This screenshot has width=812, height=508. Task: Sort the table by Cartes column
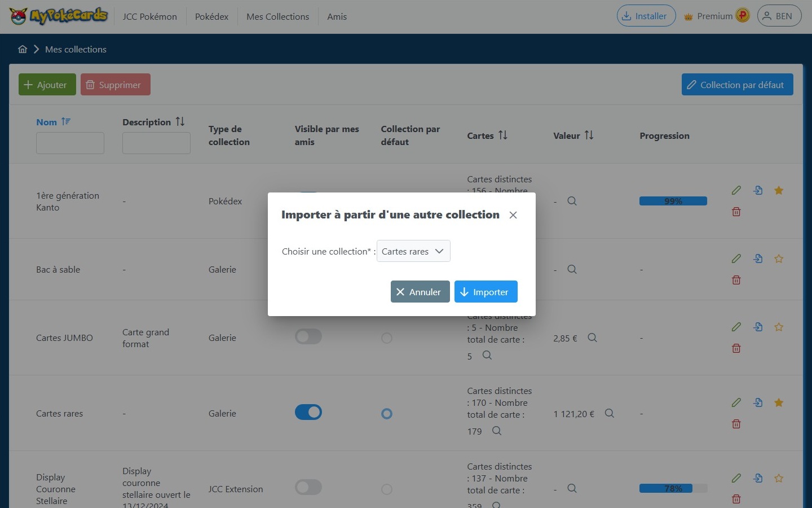click(502, 135)
